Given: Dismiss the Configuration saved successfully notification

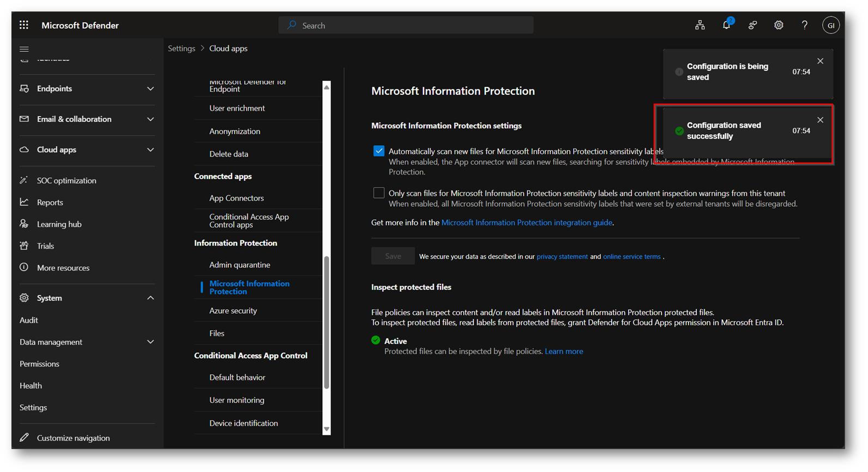Looking at the screenshot, I should 820,120.
